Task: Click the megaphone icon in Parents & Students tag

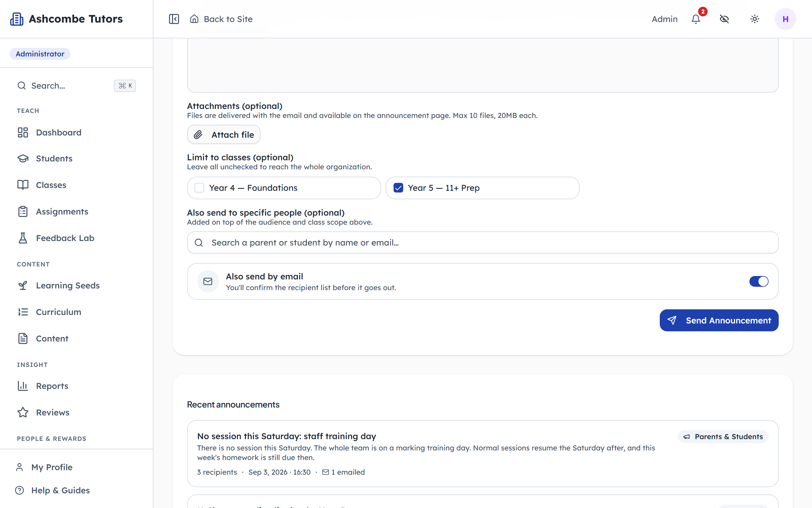Action: [x=687, y=436]
